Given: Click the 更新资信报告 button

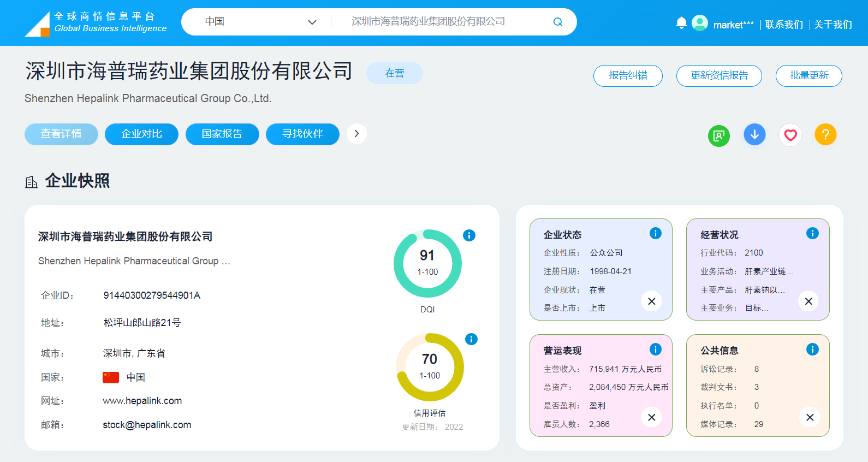Looking at the screenshot, I should coord(719,75).
